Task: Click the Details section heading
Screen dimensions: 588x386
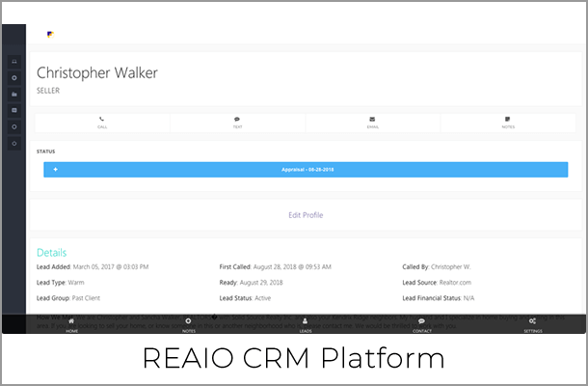Action: (52, 253)
